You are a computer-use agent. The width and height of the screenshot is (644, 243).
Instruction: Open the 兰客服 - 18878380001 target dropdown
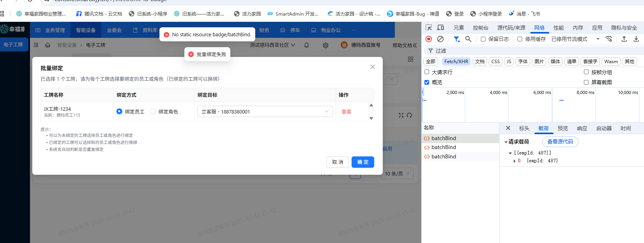pos(265,112)
